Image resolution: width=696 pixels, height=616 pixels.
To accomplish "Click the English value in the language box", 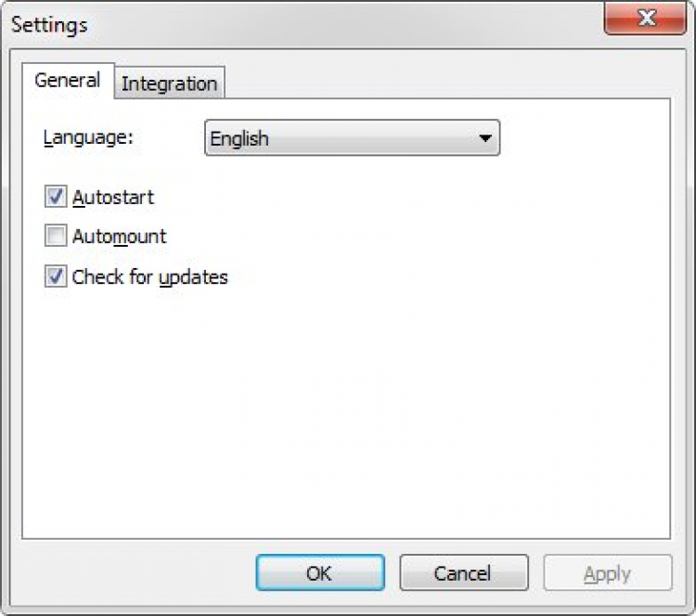I will pos(239,138).
